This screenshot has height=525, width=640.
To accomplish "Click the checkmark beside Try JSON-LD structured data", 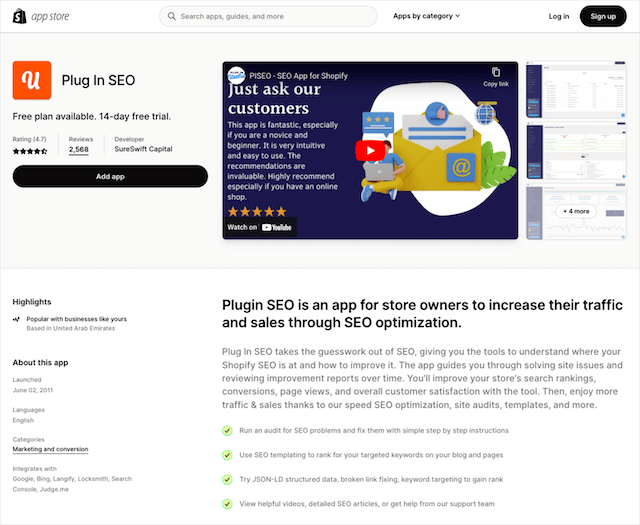I will [227, 480].
